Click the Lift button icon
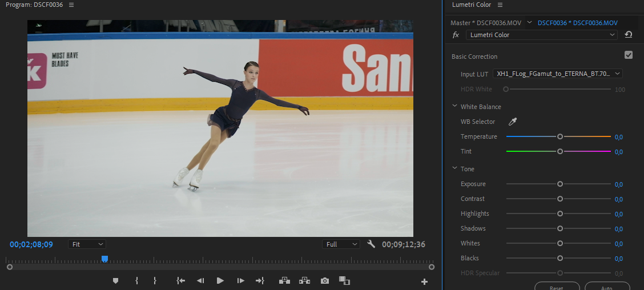Viewport: 644px width, 290px height. tap(284, 280)
